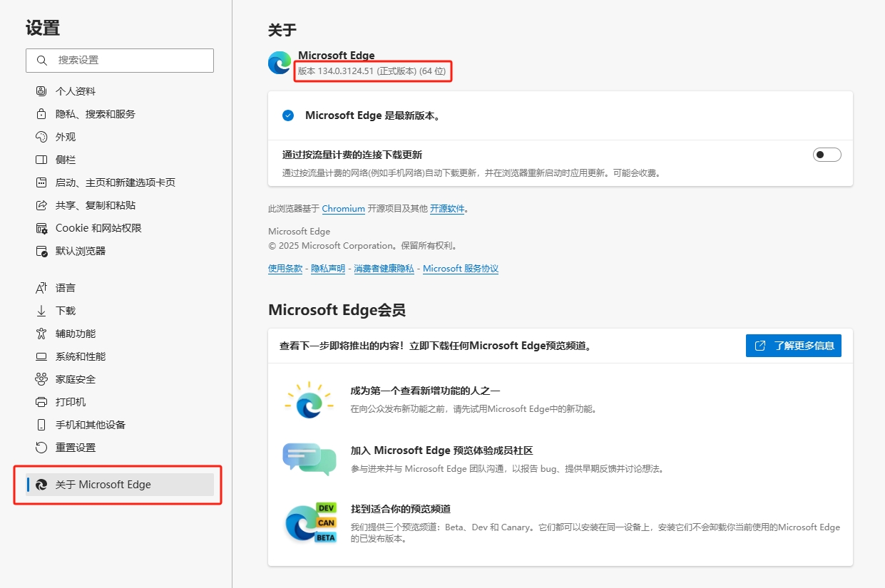Click the Microsoft Edge logo under 关于
This screenshot has width=885, height=588.
coord(280,63)
